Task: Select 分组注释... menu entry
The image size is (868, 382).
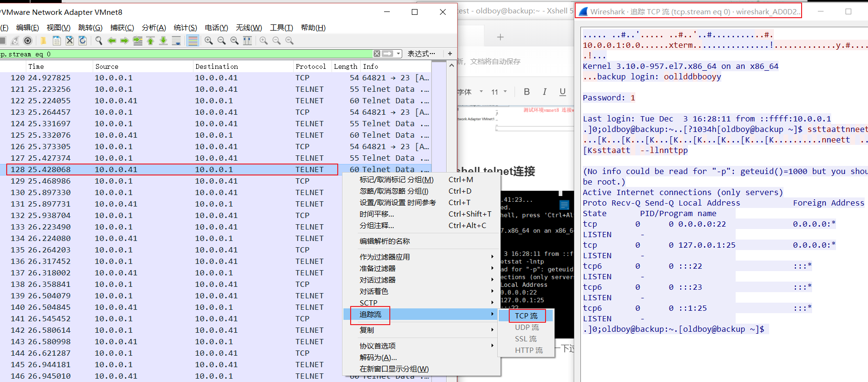Action: (421, 226)
